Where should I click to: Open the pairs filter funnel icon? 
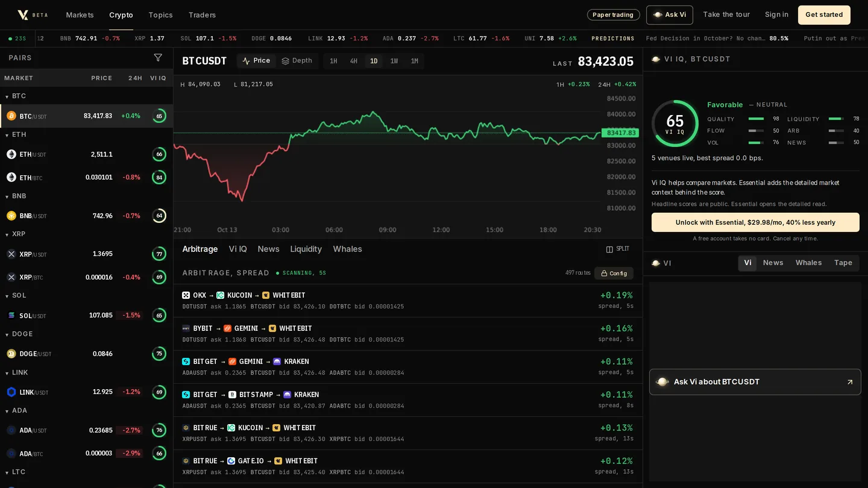tap(158, 58)
